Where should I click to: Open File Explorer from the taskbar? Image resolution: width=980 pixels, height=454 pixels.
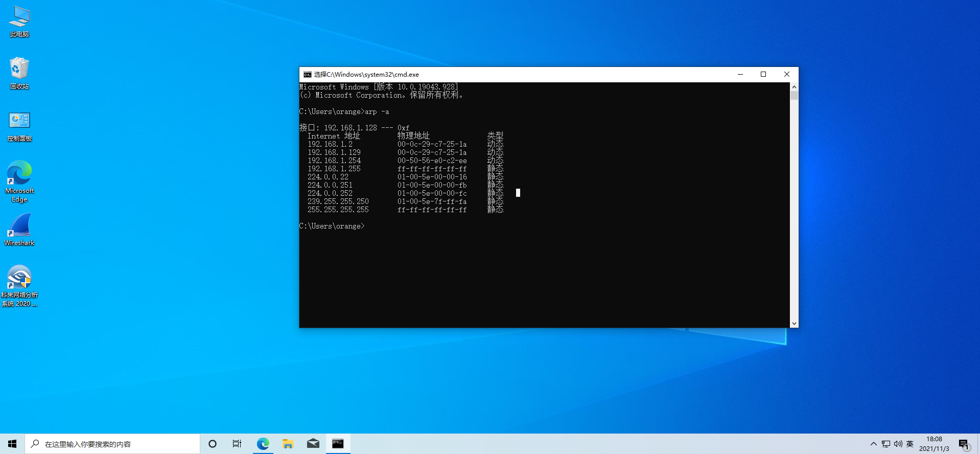coord(288,444)
